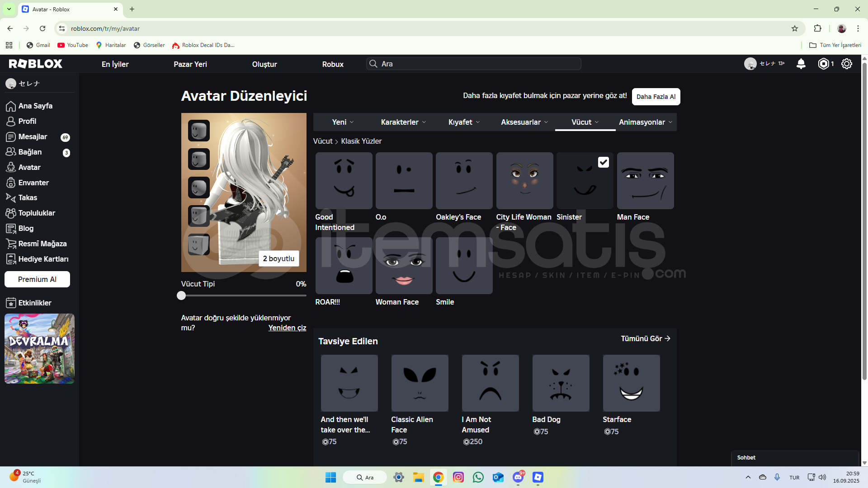
Task: Click the Vücut Tipi slider track
Action: [x=244, y=296]
